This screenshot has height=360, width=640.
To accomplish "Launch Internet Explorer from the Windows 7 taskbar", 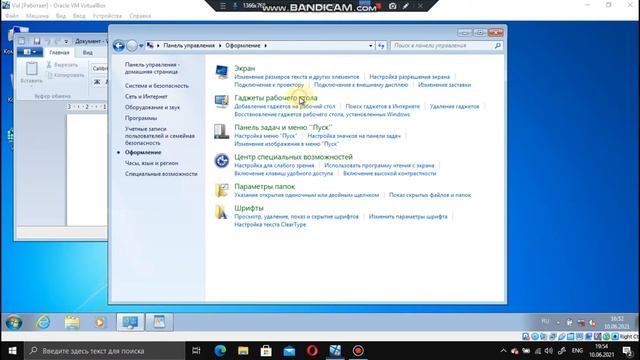I will 43,322.
